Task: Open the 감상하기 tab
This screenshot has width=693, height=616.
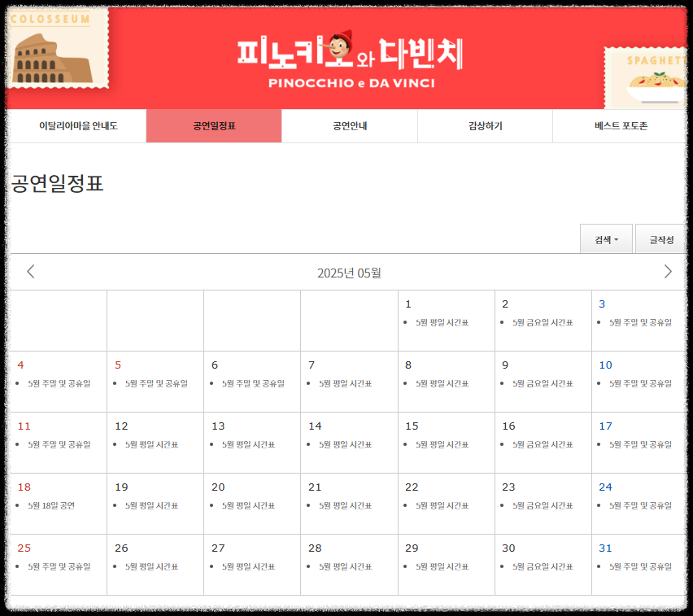Action: tap(486, 126)
